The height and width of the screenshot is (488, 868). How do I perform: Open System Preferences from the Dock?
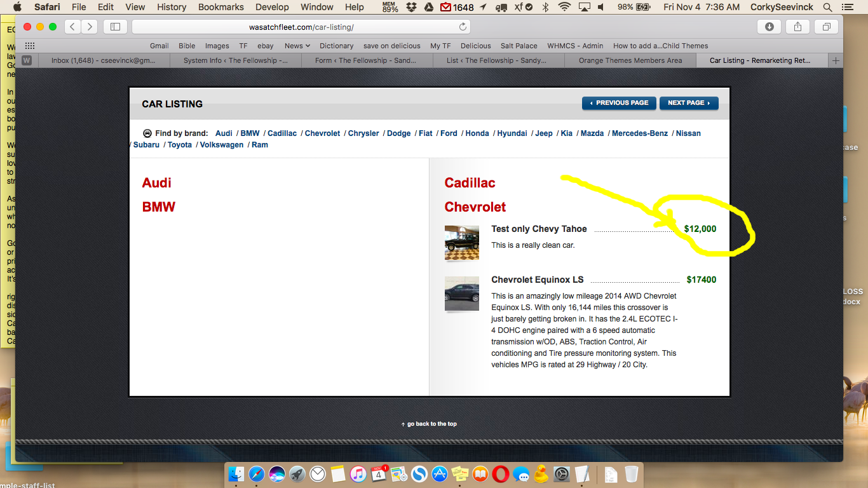click(562, 473)
